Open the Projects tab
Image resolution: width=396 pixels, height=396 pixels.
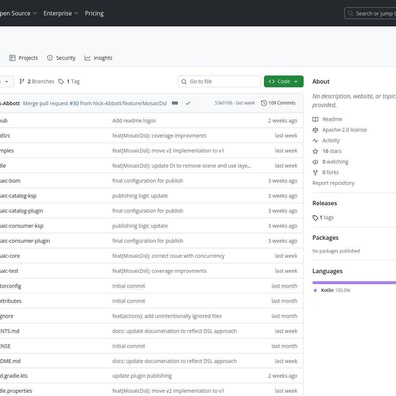coord(24,58)
